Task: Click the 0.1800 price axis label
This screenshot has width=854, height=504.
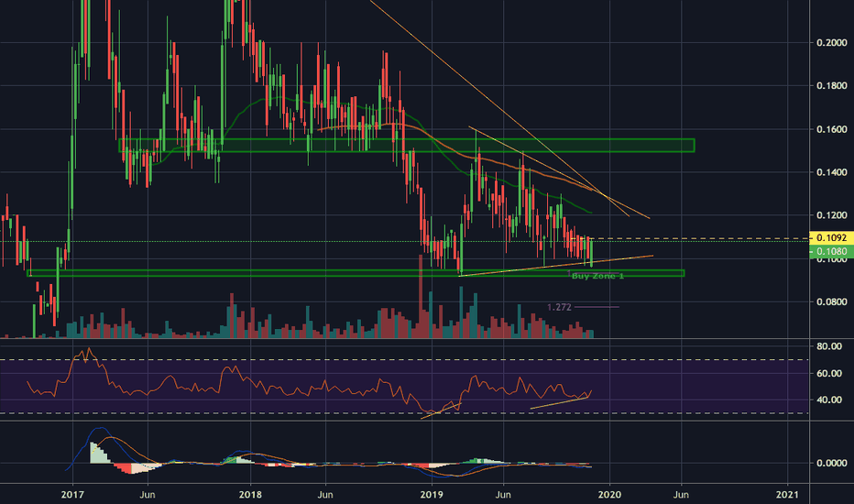Action: (832, 85)
